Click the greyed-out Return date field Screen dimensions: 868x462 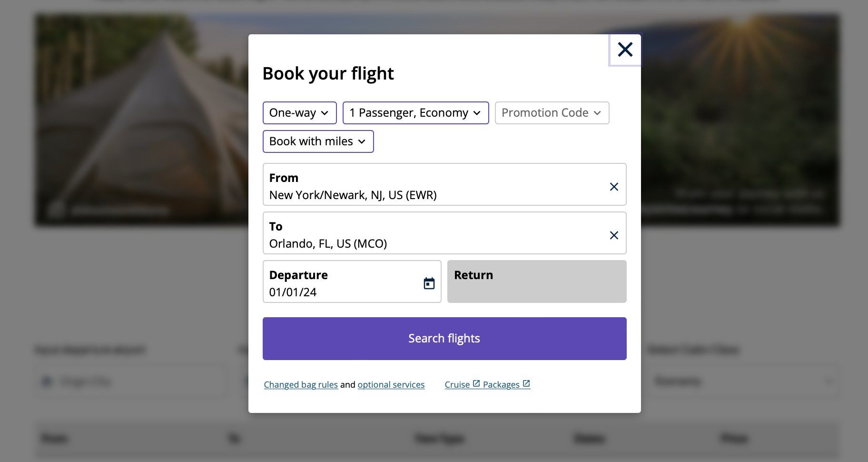[536, 282]
